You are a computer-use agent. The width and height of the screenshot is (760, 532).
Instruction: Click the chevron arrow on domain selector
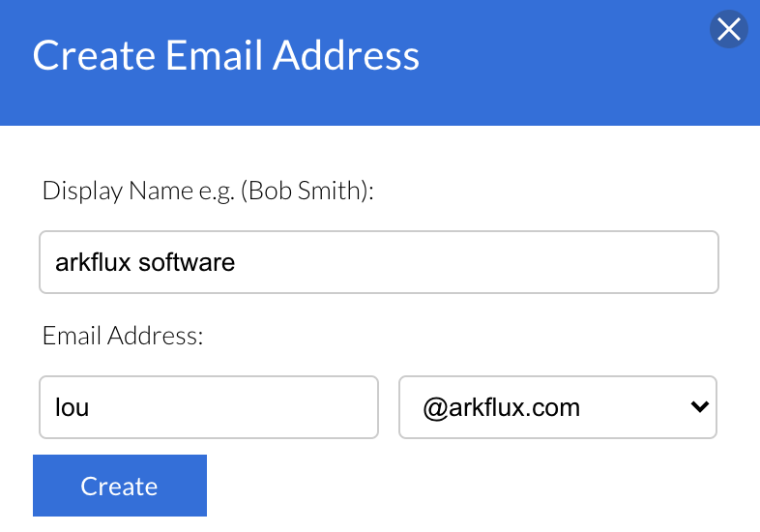[x=700, y=407]
